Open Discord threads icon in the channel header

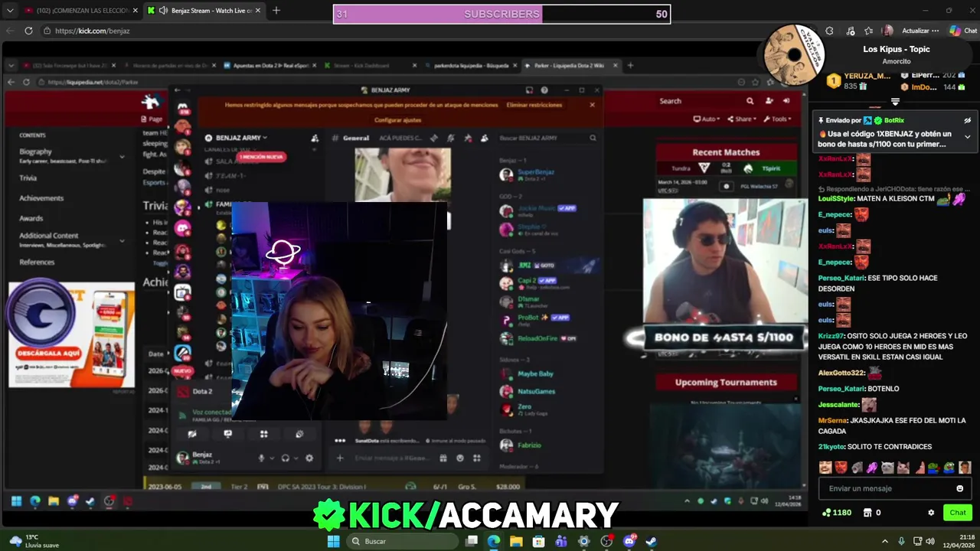click(x=434, y=138)
